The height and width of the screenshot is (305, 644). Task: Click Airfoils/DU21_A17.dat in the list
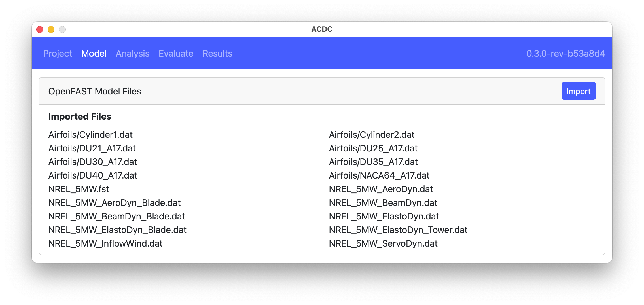click(92, 148)
